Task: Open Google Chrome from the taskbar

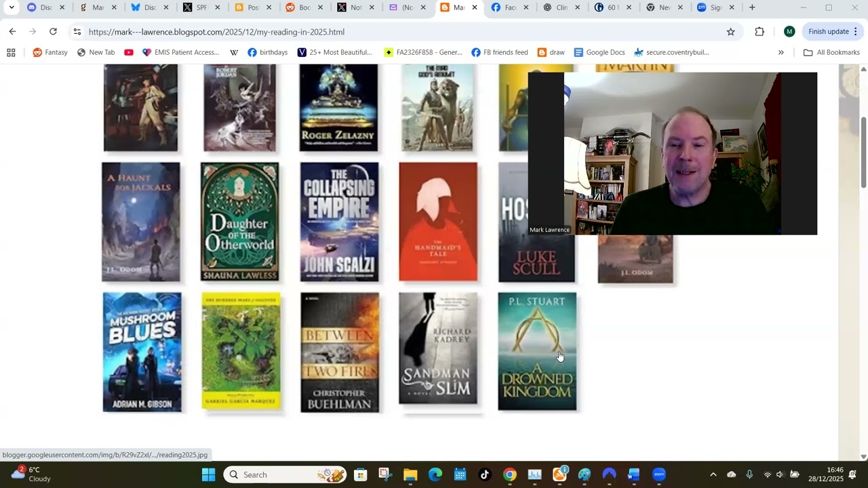Action: click(510, 474)
